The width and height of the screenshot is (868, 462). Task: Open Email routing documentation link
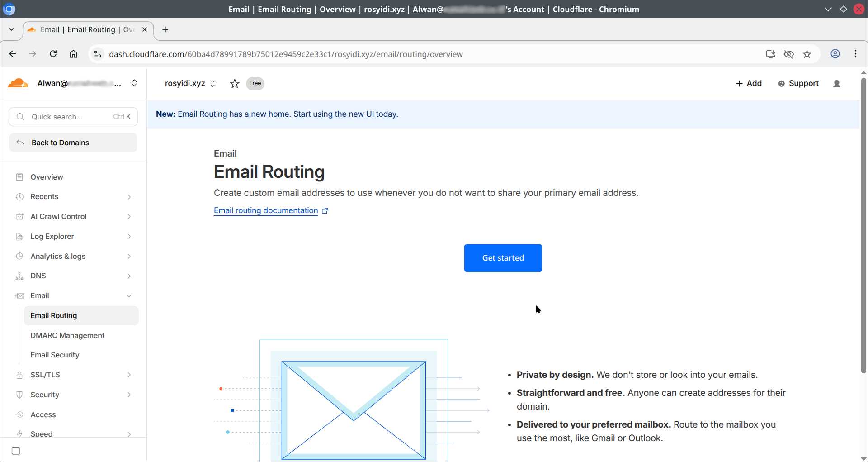pyautogui.click(x=266, y=211)
